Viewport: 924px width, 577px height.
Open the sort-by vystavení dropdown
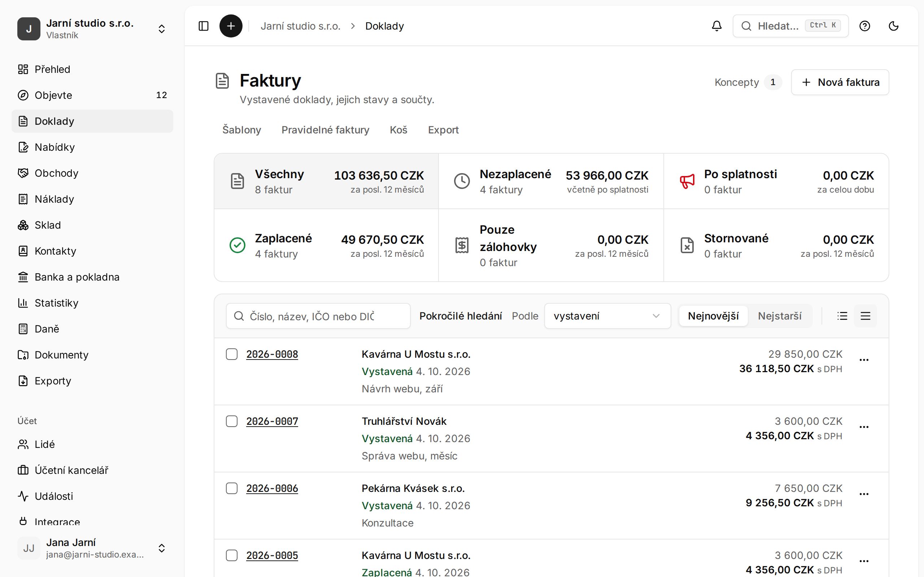[x=607, y=316]
